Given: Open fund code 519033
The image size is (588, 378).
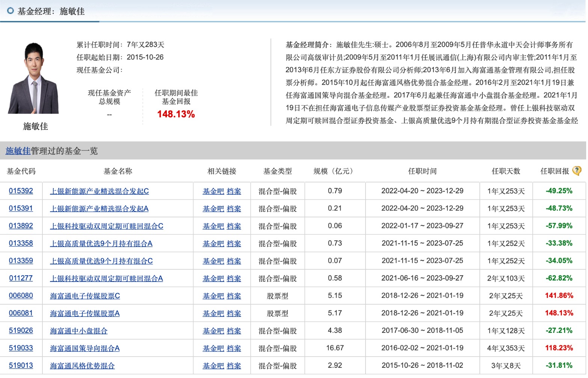Looking at the screenshot, I should (21, 348).
